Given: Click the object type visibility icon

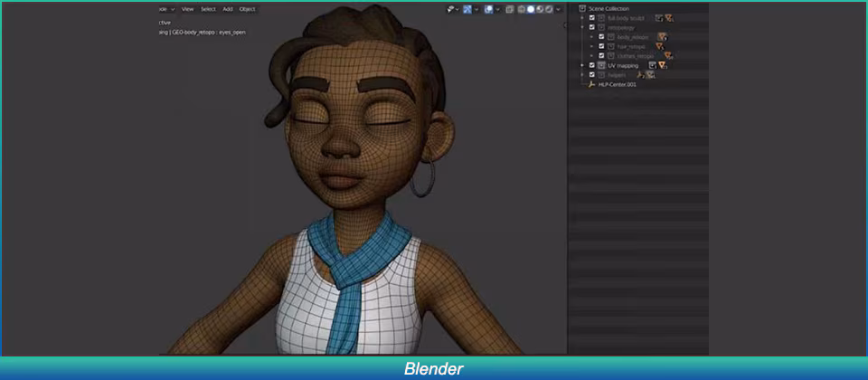Looking at the screenshot, I should (x=450, y=9).
